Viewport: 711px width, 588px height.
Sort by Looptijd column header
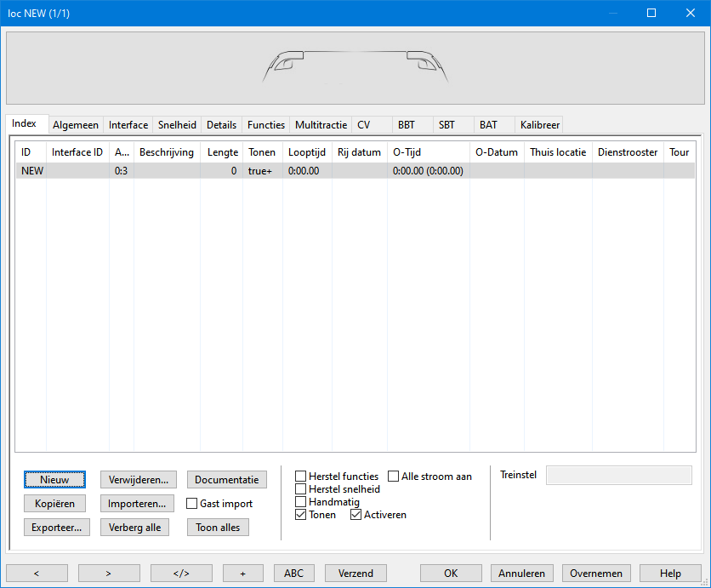coord(306,152)
